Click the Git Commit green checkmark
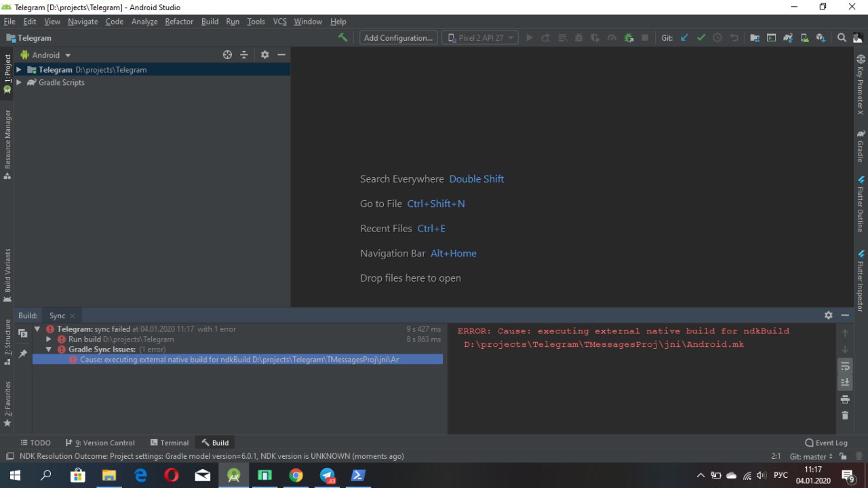Screen dimensions: 868x488 coord(701,38)
